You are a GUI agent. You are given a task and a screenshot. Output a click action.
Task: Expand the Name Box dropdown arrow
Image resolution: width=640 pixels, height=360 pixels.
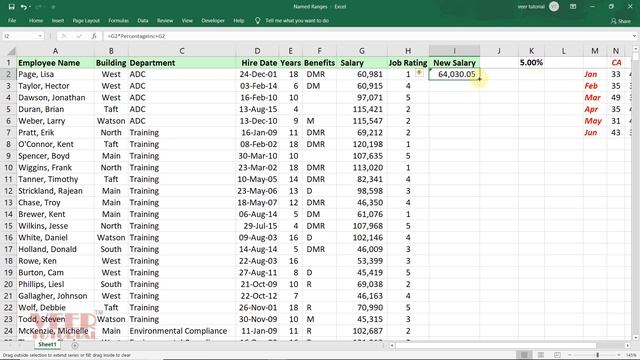click(40, 36)
